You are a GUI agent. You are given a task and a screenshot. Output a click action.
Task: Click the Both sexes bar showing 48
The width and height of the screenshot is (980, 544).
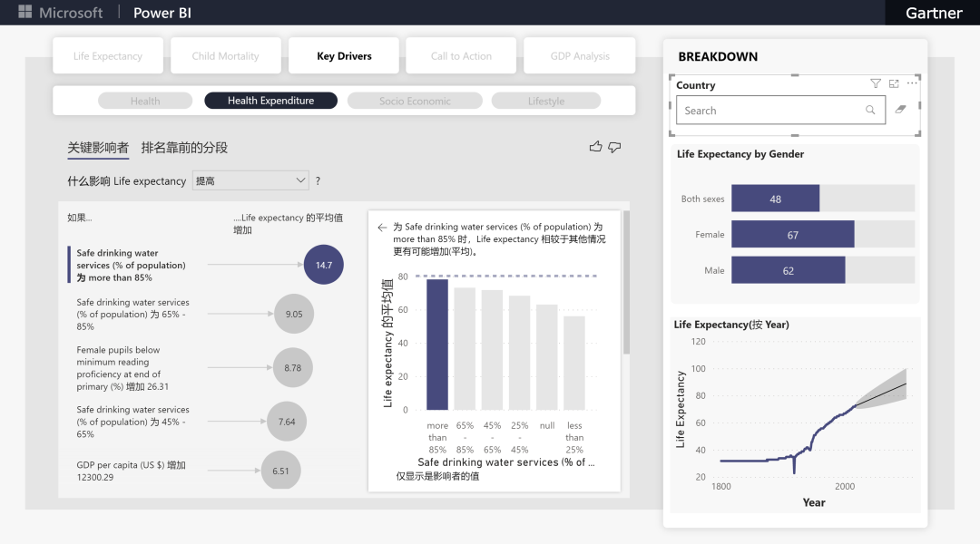[775, 199]
